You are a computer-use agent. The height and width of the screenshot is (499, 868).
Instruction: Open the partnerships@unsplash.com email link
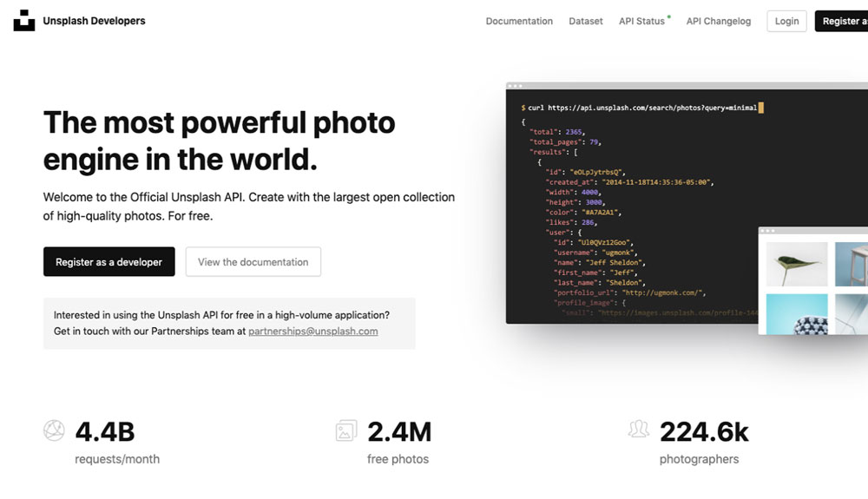[312, 331]
